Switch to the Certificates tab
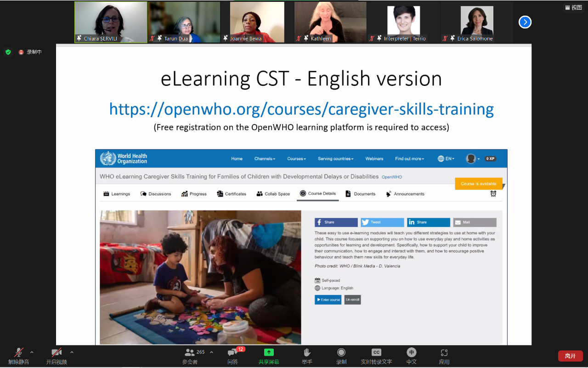Image resolution: width=588 pixels, height=368 pixels. (x=232, y=194)
